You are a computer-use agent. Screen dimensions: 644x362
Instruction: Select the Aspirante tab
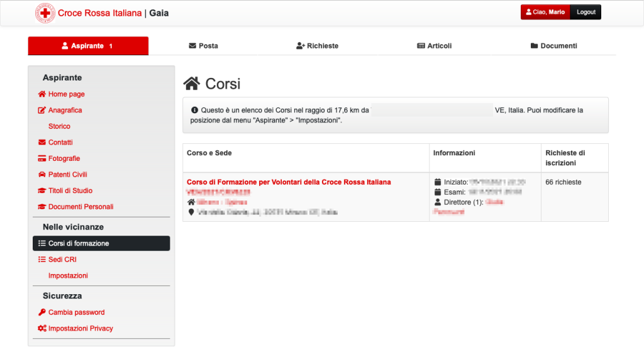click(x=88, y=46)
